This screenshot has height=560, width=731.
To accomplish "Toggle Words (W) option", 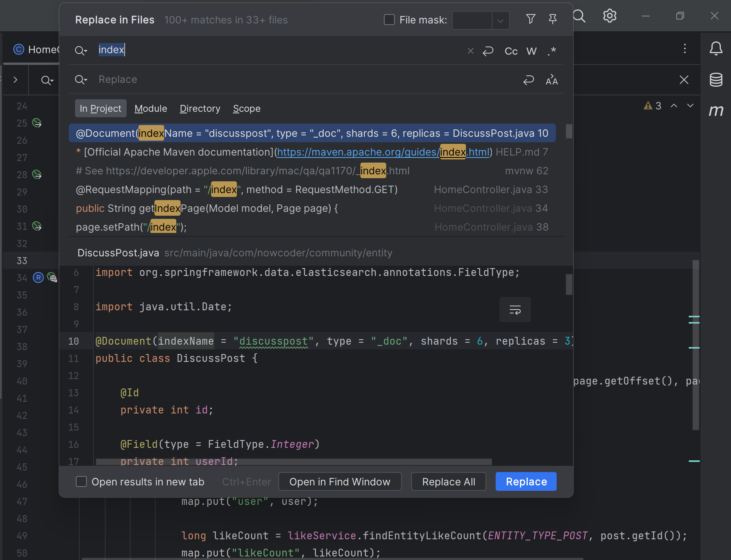I will pyautogui.click(x=531, y=51).
